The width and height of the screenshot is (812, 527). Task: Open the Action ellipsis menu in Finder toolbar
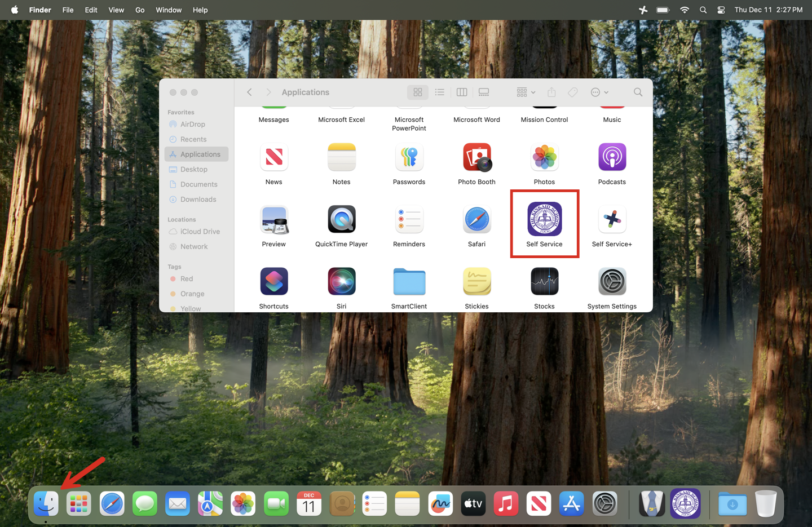[599, 92]
